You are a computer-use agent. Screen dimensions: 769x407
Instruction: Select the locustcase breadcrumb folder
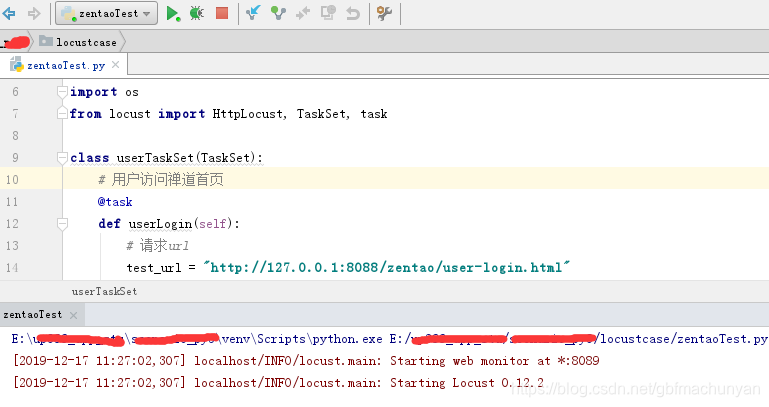[78, 42]
